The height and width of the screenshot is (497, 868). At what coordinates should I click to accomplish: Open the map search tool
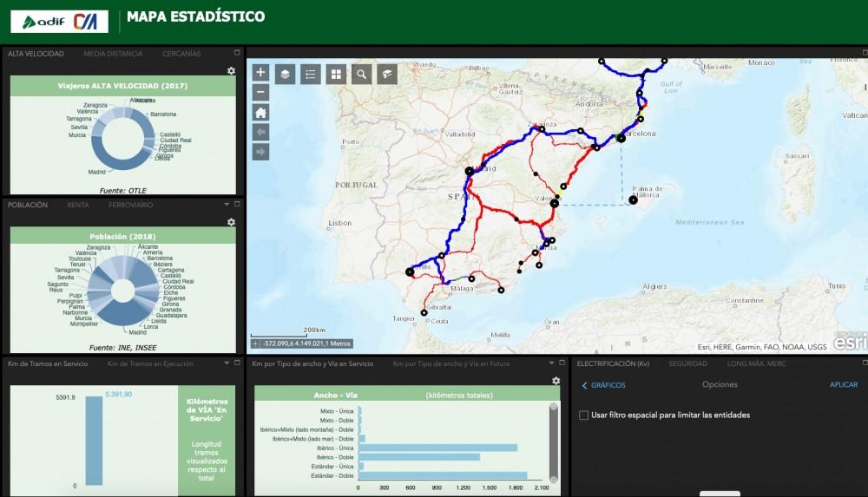click(361, 74)
